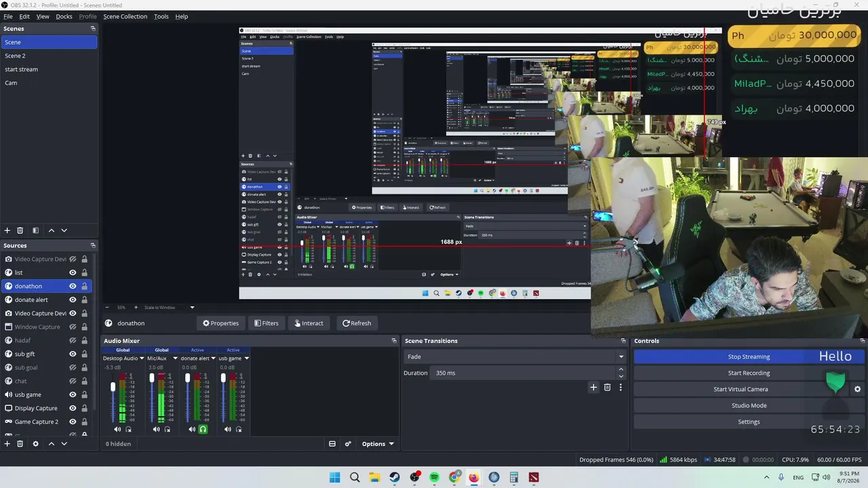Open the View menu

[43, 16]
